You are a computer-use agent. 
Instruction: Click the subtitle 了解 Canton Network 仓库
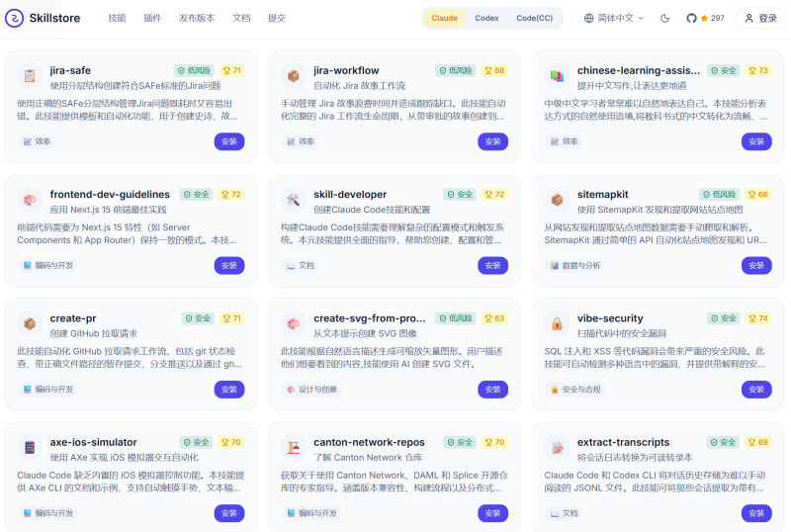[x=368, y=458]
